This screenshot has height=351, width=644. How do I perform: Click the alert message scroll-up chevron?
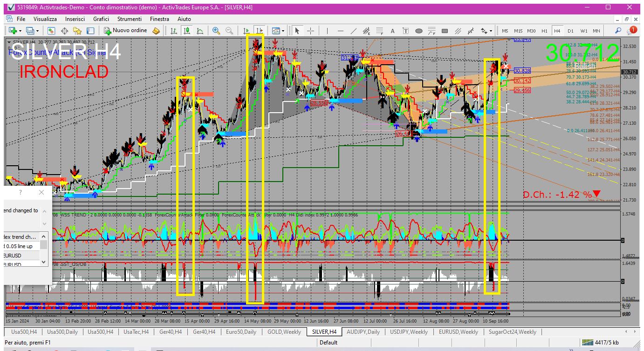click(x=45, y=211)
